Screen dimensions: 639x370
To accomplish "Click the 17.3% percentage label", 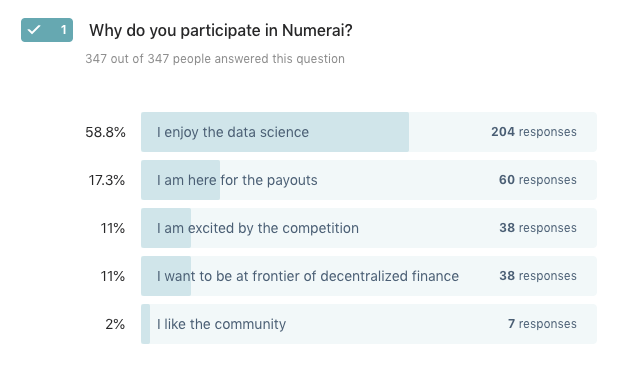I will [106, 180].
